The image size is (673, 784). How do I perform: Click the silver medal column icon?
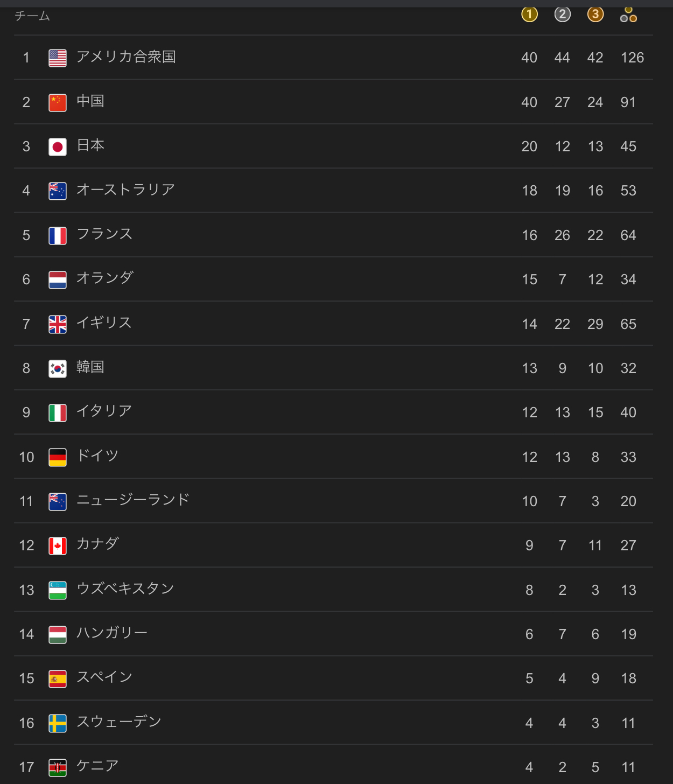point(562,15)
